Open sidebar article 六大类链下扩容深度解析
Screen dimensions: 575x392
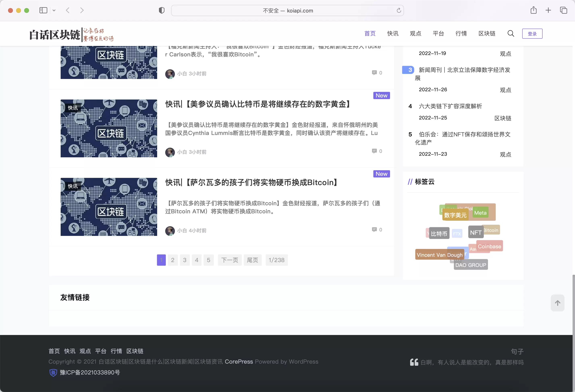click(x=450, y=106)
